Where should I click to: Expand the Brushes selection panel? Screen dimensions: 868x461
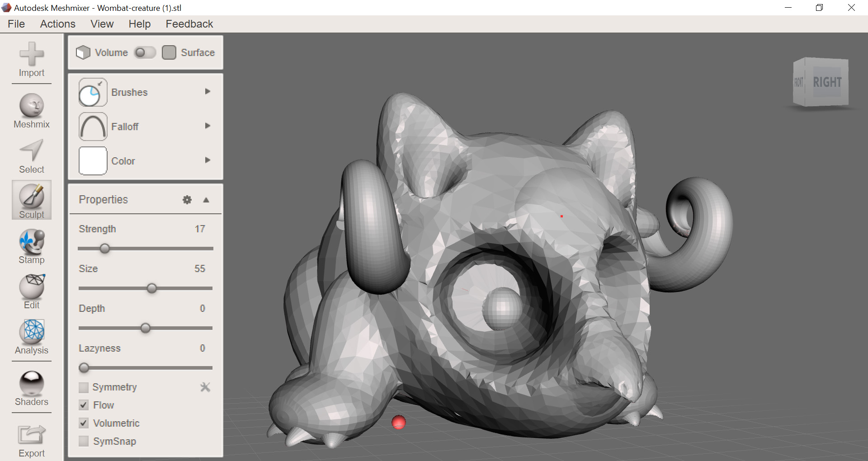pos(208,92)
